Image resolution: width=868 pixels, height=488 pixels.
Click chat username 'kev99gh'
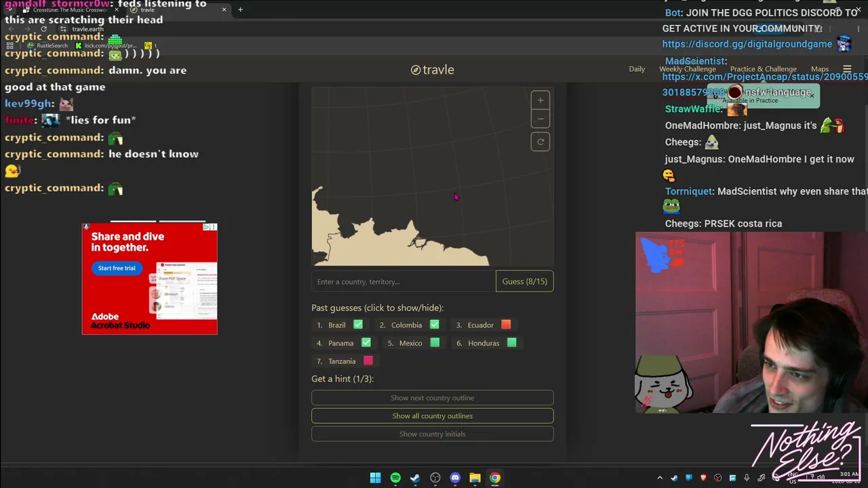tap(29, 104)
